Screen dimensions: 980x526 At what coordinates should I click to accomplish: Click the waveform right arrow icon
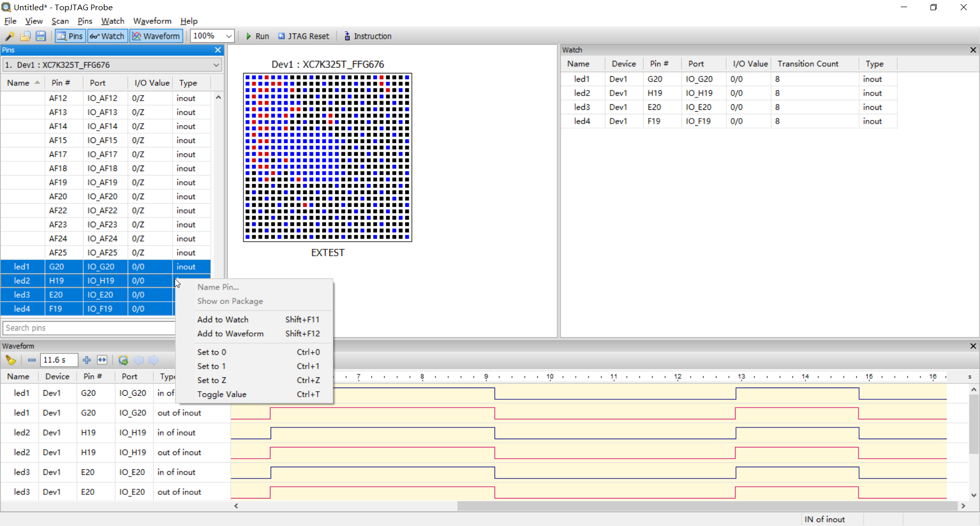[x=154, y=360]
